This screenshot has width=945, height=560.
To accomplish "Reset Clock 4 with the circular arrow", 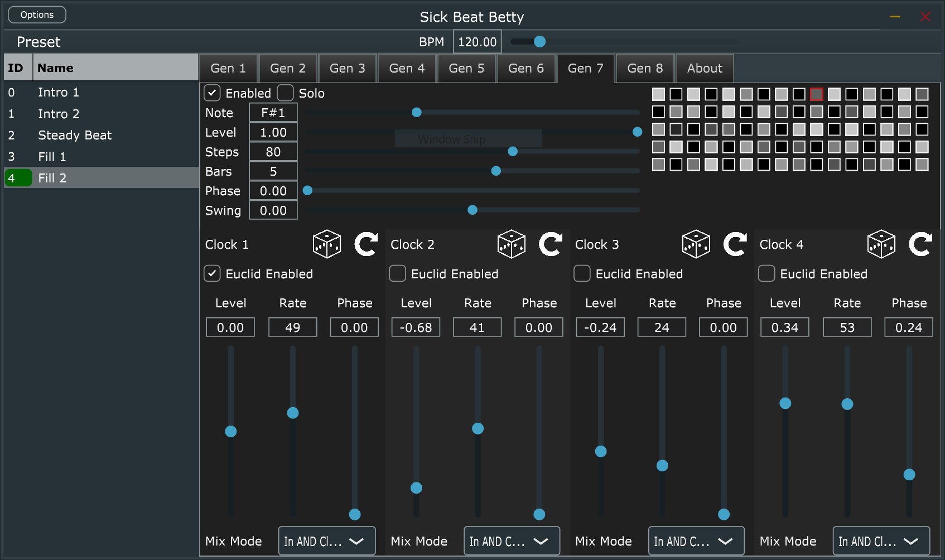I will tap(920, 244).
